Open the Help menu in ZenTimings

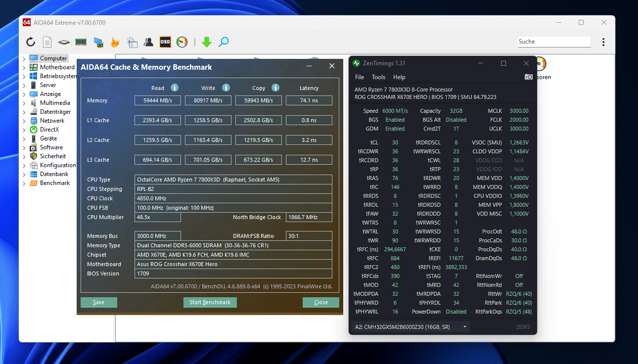pos(399,77)
